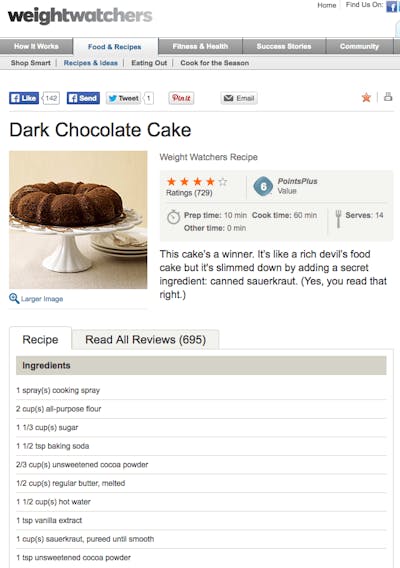Email this recipe via the Email button
The width and height of the screenshot is (400, 568).
pos(239,98)
